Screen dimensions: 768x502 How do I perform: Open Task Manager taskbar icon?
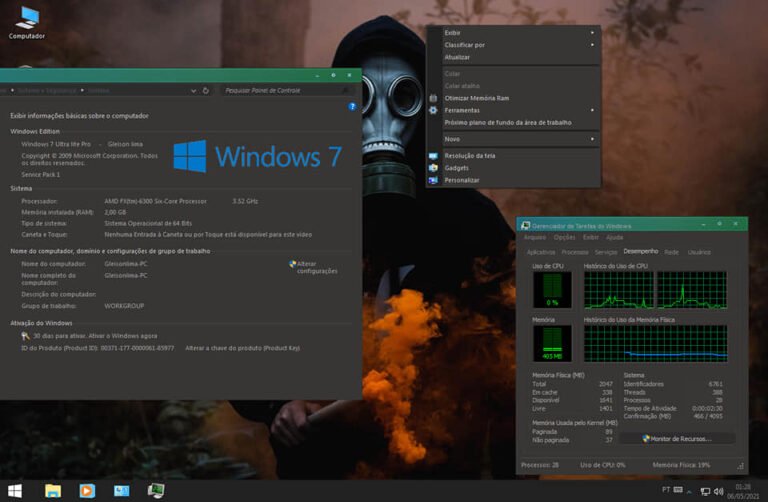pyautogui.click(x=156, y=491)
